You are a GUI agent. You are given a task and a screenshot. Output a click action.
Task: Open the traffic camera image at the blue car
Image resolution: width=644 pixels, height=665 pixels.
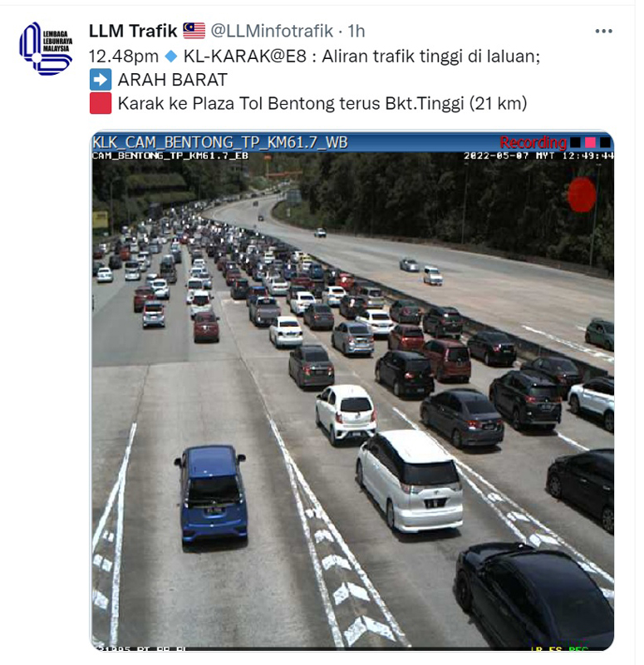211,495
